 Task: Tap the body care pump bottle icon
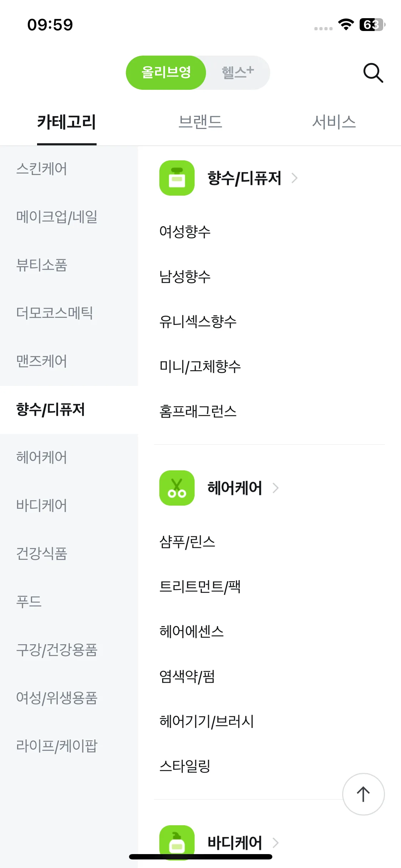(177, 842)
